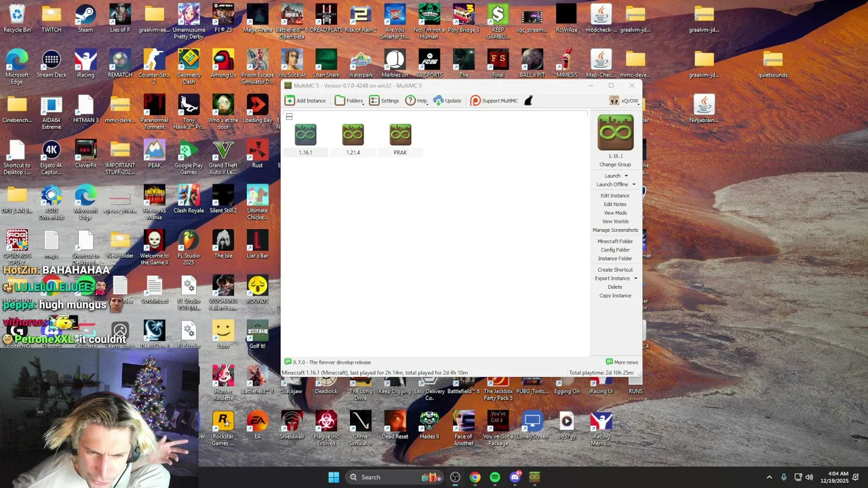868x488 pixels.
Task: Open the Stream Deck desktop icon
Action: (x=52, y=64)
